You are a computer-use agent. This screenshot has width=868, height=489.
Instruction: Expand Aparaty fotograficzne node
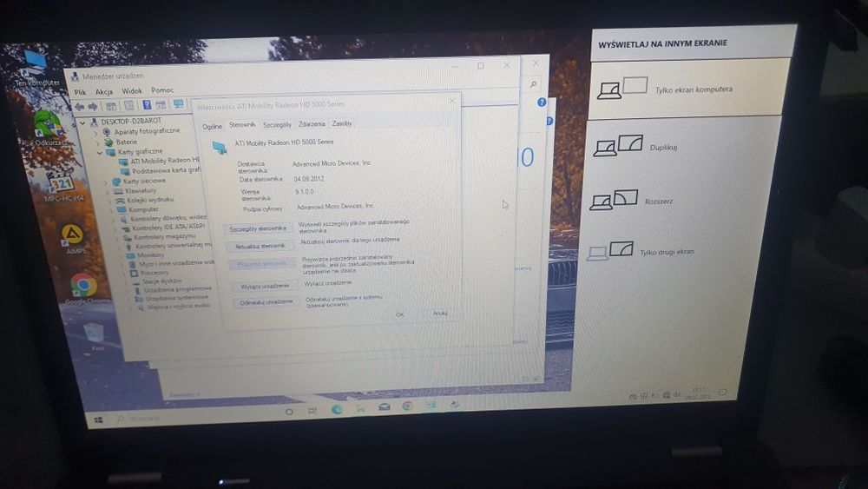[95, 133]
